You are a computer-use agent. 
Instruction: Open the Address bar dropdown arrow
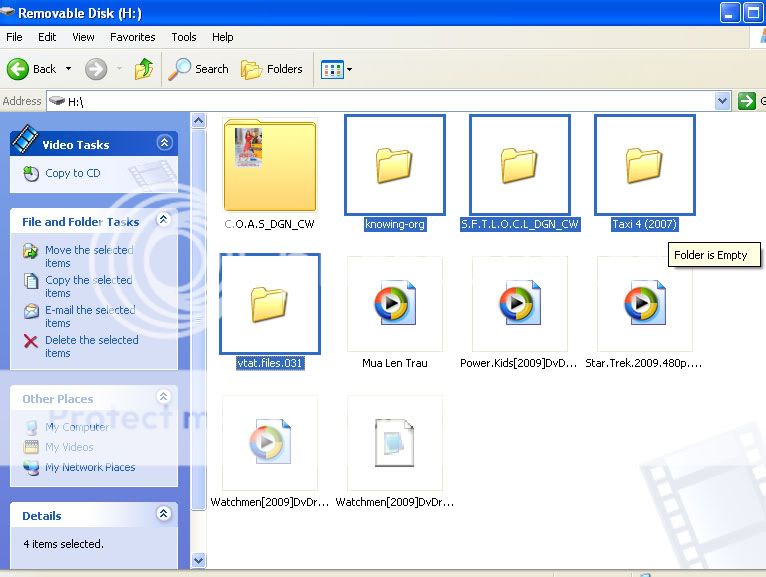tap(723, 101)
